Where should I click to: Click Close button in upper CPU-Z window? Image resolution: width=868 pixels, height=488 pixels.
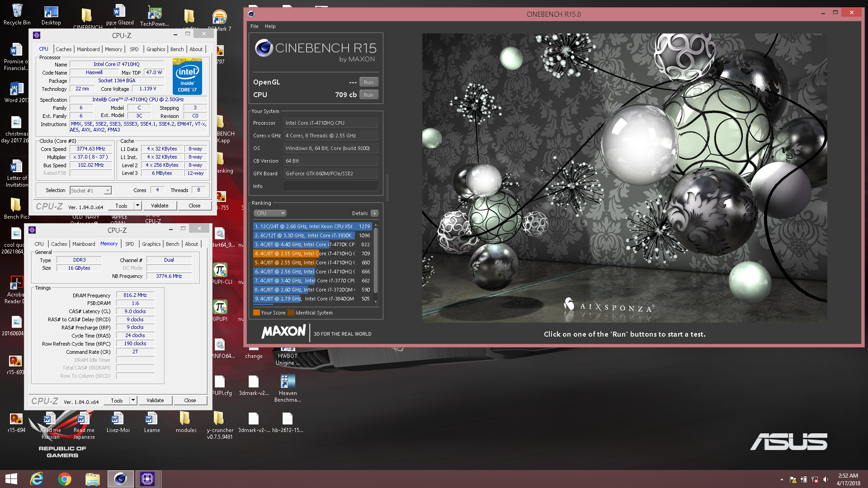(194, 206)
